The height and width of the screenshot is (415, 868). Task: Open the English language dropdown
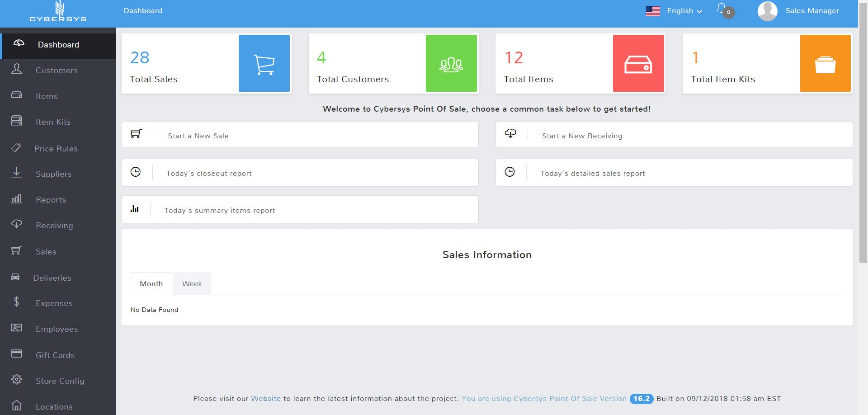(x=680, y=10)
